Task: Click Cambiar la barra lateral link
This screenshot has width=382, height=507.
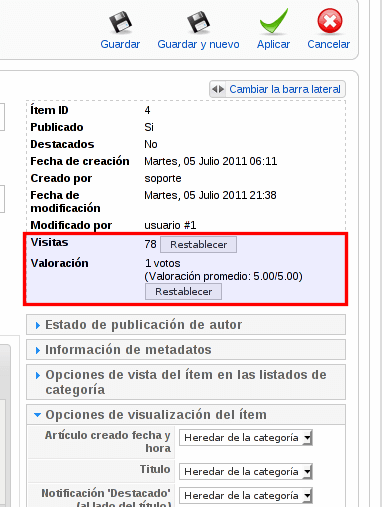Action: pyautogui.click(x=285, y=89)
